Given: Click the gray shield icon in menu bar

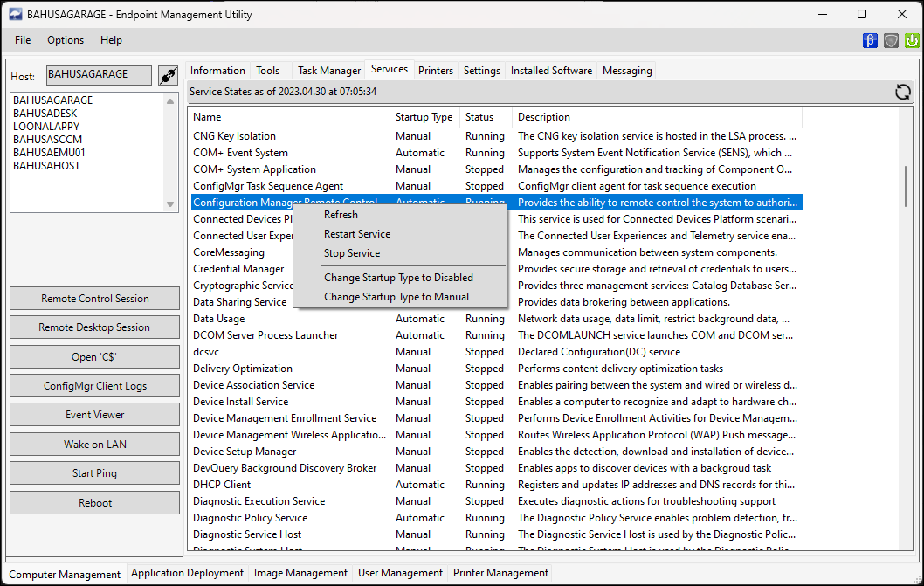Looking at the screenshot, I should coord(891,40).
